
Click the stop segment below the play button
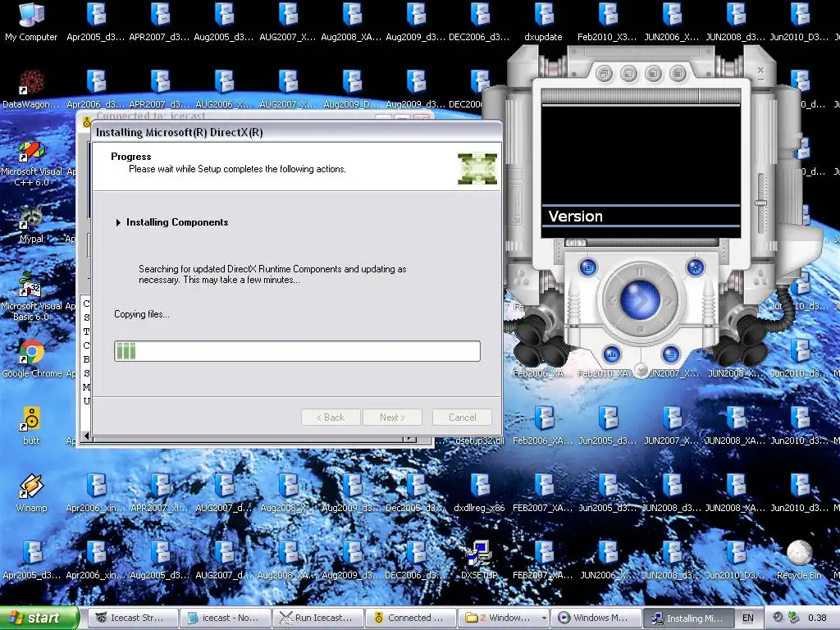click(640, 328)
